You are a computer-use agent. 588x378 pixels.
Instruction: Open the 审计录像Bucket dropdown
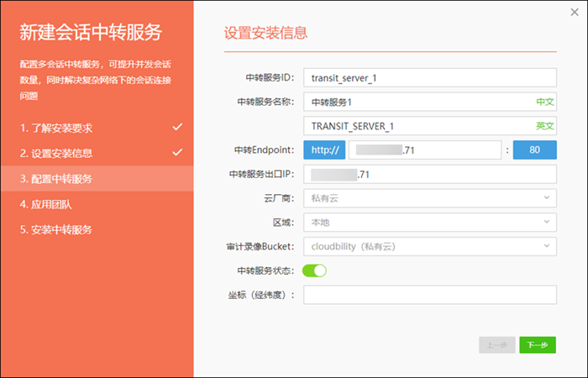click(x=430, y=247)
